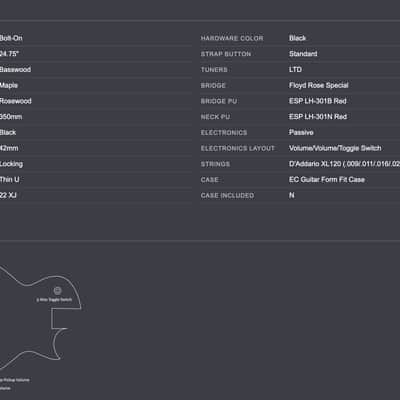Select the 'Standard' strap button value
The height and width of the screenshot is (400, 400).
[x=303, y=54]
